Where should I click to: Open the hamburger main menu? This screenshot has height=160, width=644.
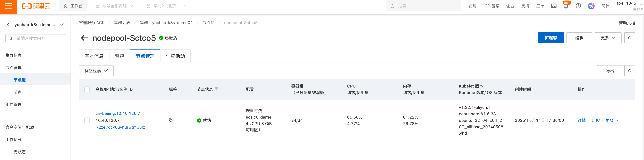click(8, 6)
